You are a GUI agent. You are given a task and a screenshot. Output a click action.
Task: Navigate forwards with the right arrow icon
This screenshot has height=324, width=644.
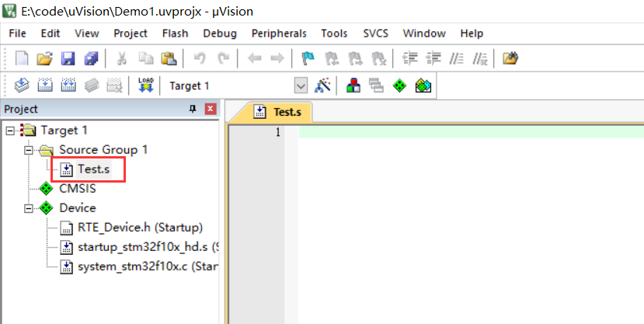[277, 59]
